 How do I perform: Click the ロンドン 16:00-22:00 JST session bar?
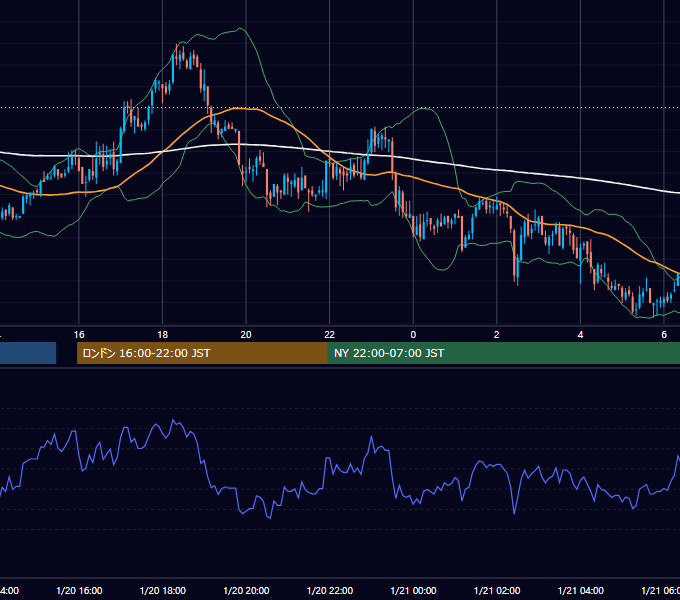202,353
